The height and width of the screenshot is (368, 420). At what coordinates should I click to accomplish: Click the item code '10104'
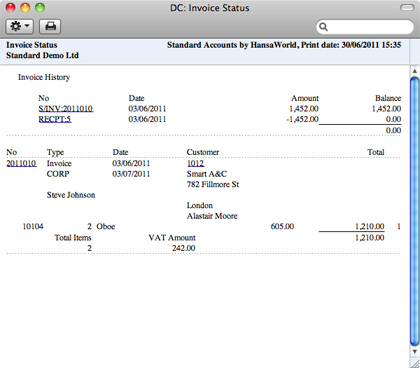(33, 227)
